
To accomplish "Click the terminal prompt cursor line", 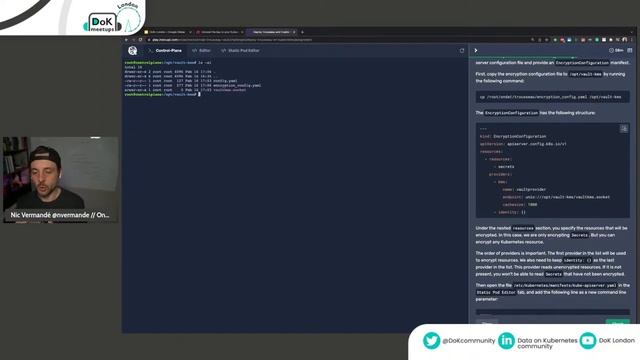I will click(162, 94).
